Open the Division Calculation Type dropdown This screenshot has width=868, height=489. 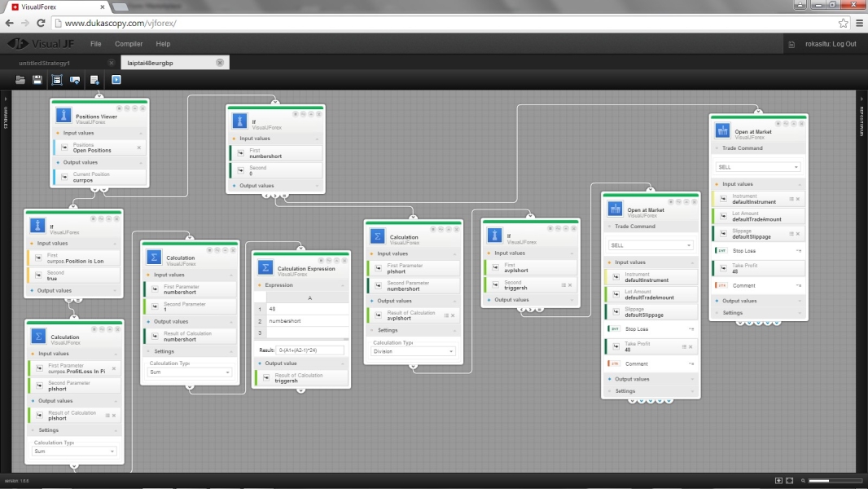click(414, 351)
